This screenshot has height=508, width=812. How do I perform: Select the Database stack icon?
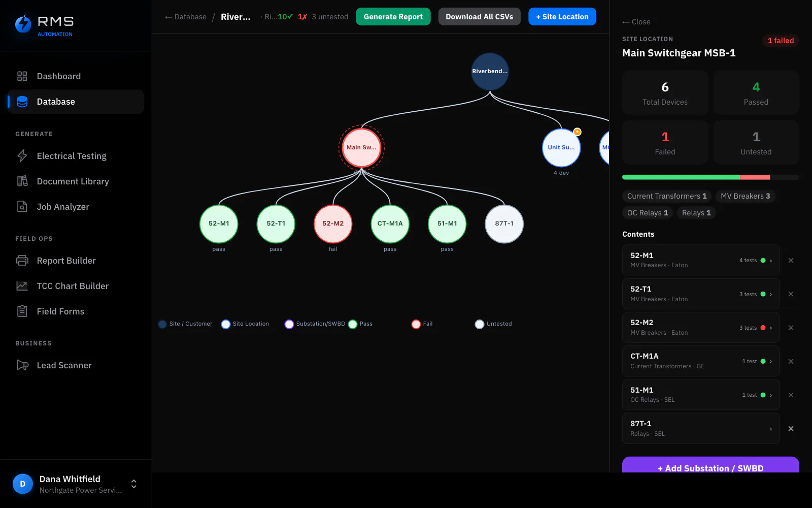tap(22, 102)
